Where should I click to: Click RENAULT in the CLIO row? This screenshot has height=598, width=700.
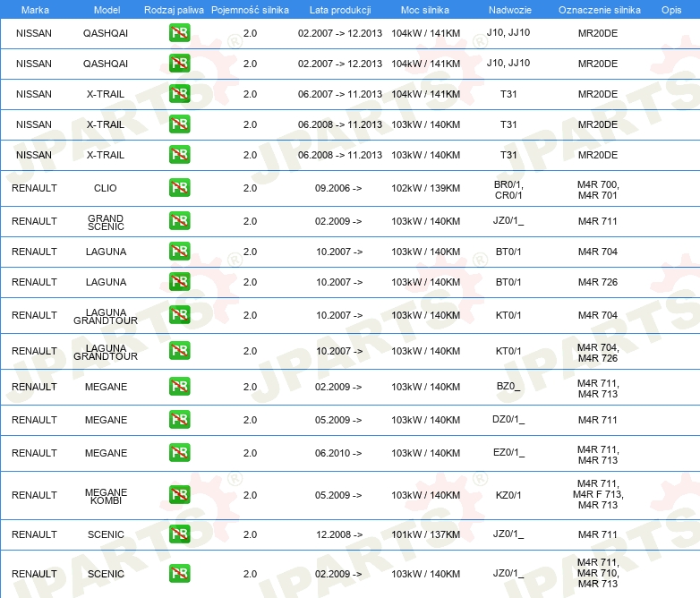click(x=34, y=188)
